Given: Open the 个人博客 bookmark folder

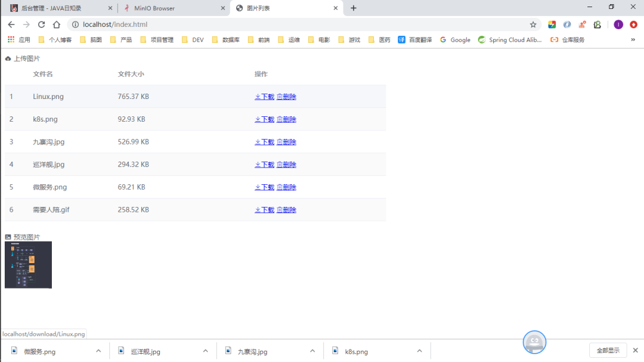Looking at the screenshot, I should [55, 40].
